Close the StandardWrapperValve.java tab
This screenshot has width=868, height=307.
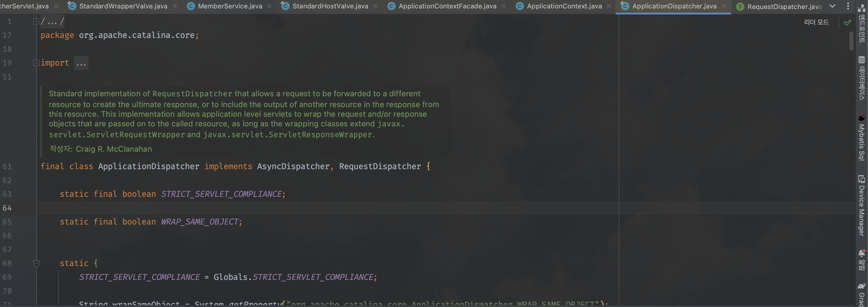[175, 6]
